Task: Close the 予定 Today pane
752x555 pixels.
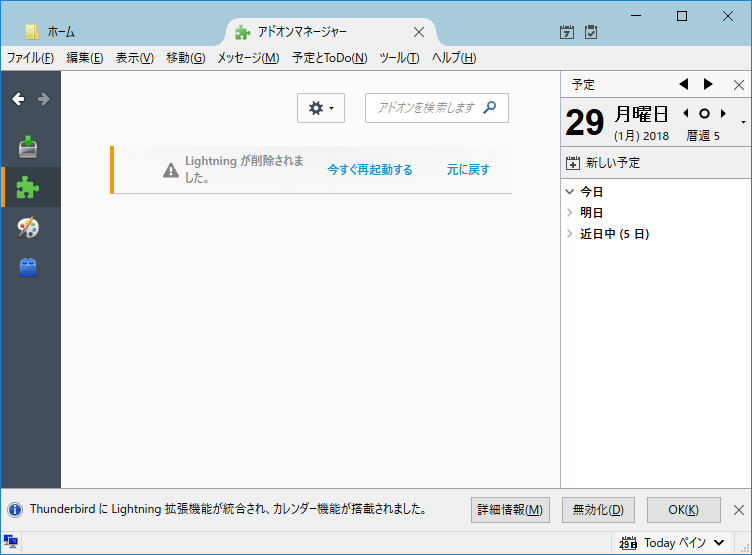Action: [x=739, y=85]
